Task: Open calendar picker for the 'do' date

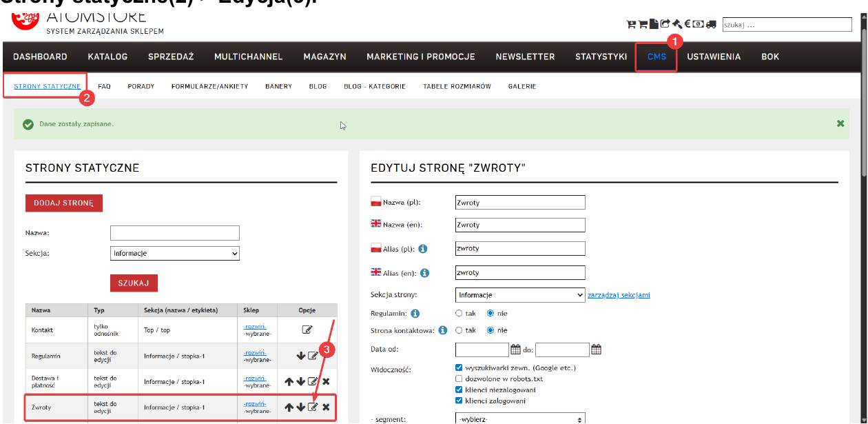Action: click(x=596, y=350)
